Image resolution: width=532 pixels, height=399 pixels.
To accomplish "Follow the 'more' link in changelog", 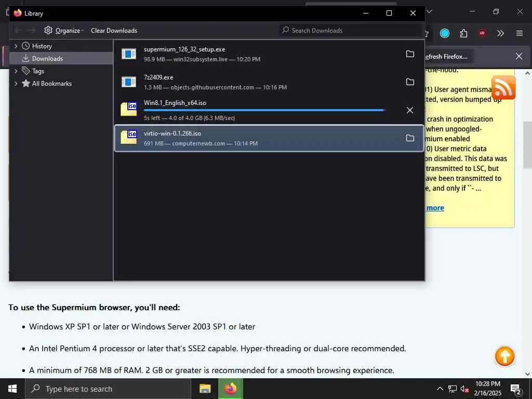I will [435, 208].
